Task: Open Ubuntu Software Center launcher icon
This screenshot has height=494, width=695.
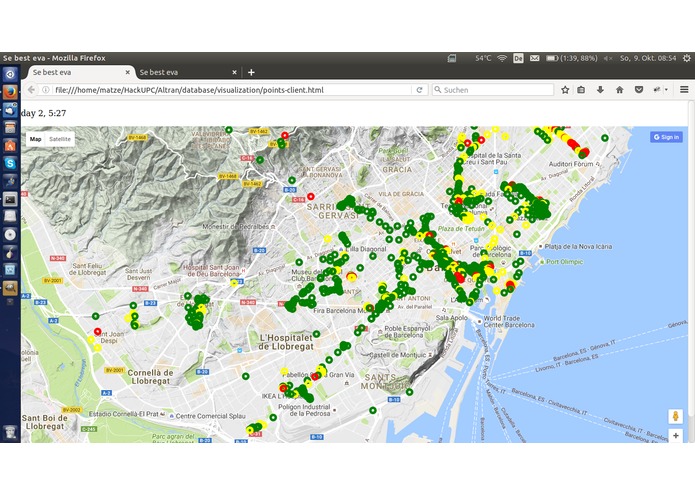Action: pyautogui.click(x=10, y=145)
